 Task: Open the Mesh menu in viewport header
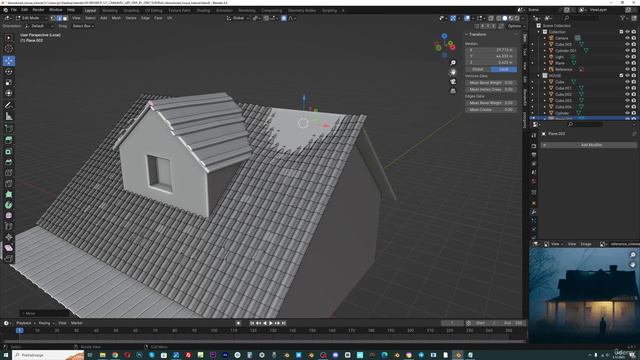tap(116, 18)
